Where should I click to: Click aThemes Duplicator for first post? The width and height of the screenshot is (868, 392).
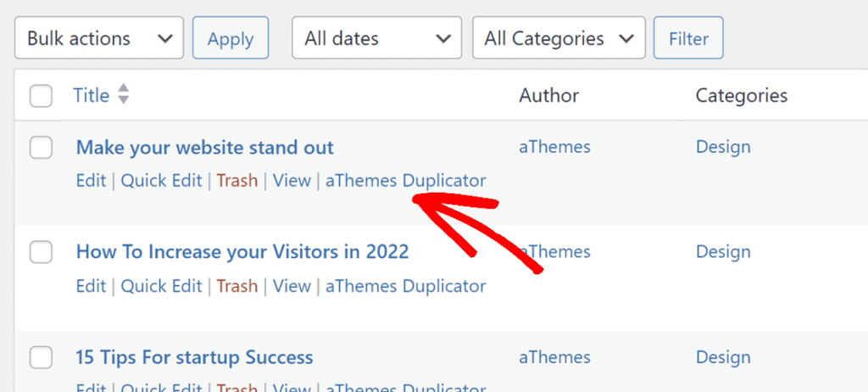click(405, 181)
